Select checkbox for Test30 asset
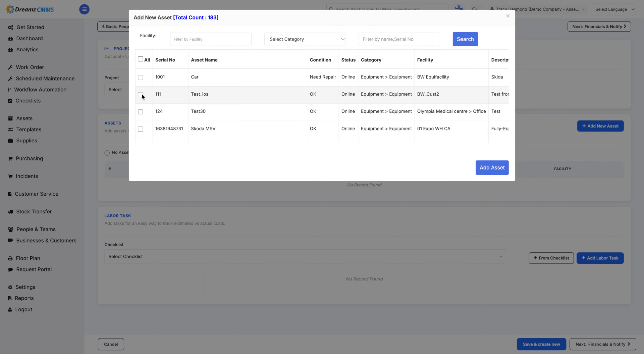 coord(141,112)
